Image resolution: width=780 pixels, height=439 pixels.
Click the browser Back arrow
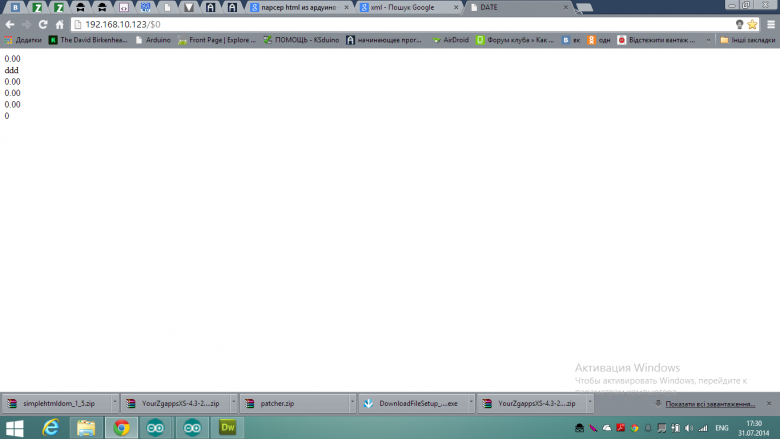point(10,24)
